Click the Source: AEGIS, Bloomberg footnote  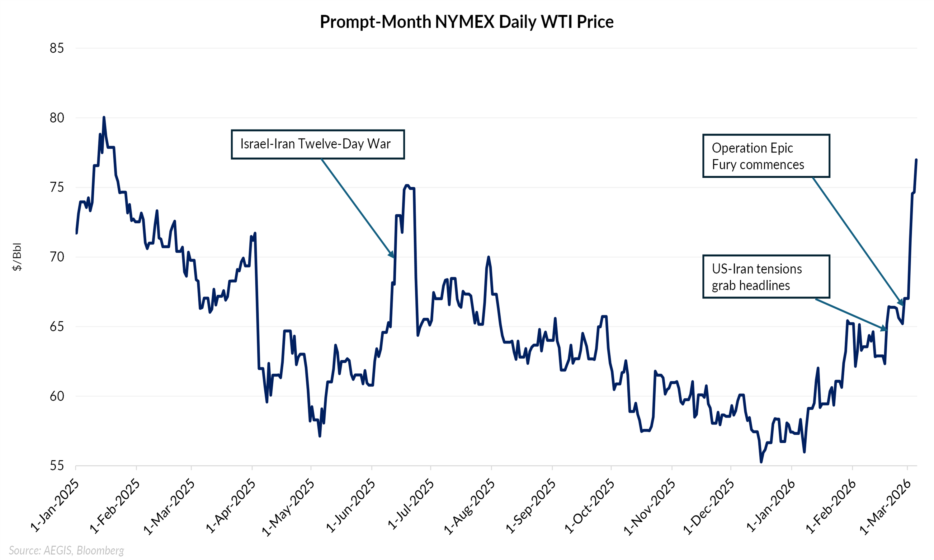tap(66, 550)
